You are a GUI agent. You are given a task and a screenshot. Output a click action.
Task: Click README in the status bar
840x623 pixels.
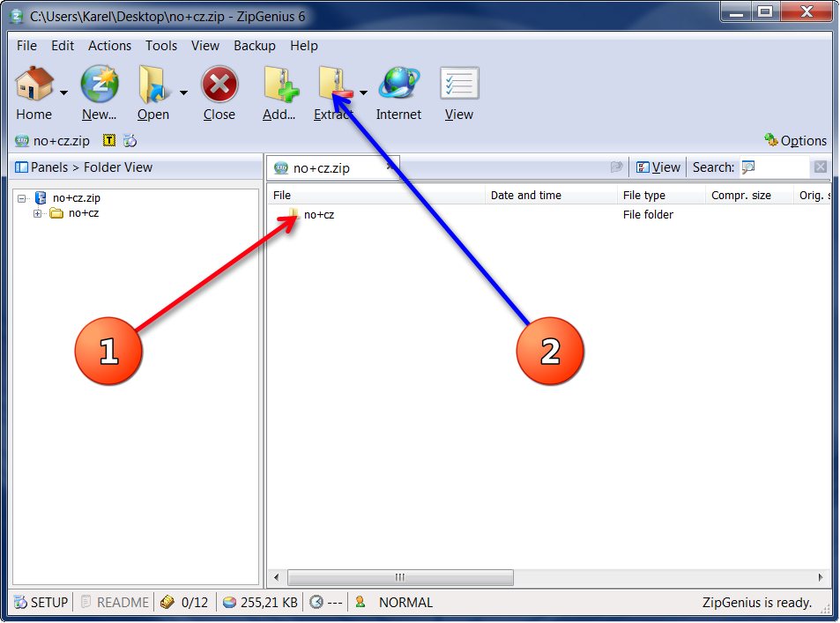pyautogui.click(x=115, y=603)
